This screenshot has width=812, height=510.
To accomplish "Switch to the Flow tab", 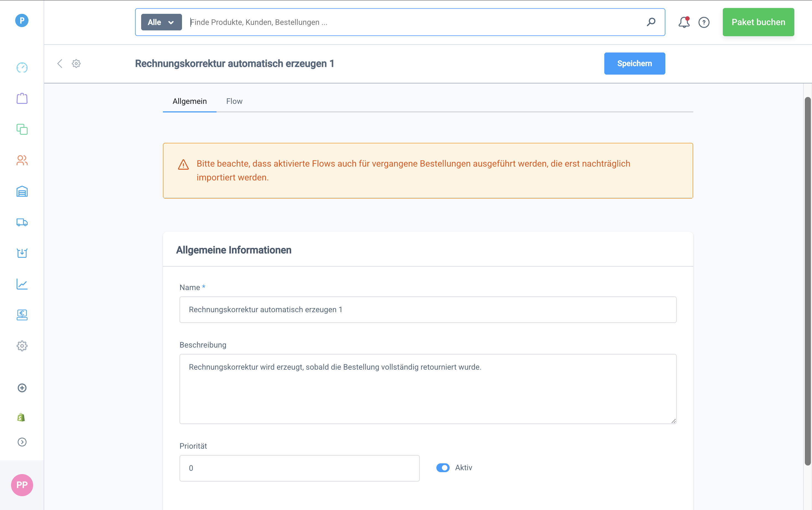I will (234, 101).
